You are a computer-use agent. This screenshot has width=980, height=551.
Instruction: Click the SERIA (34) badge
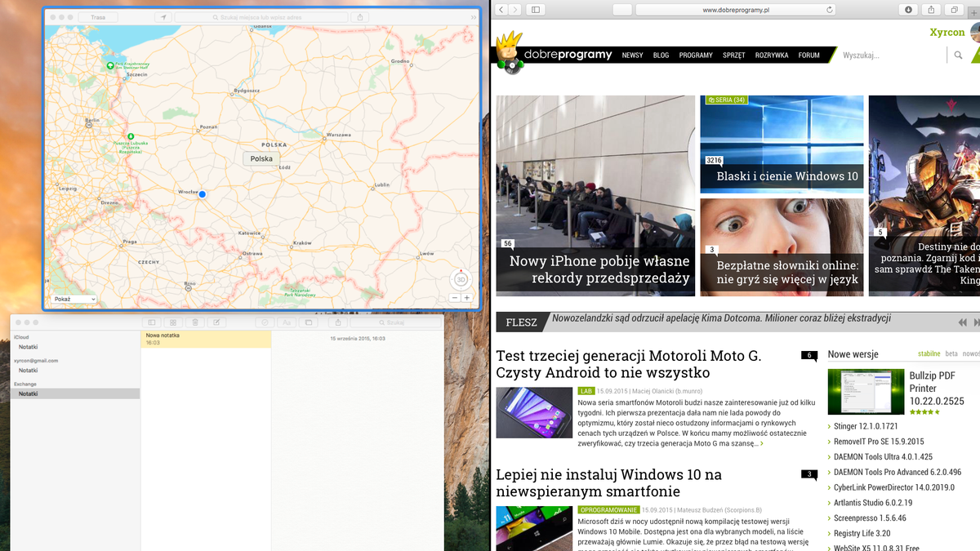tap(726, 100)
